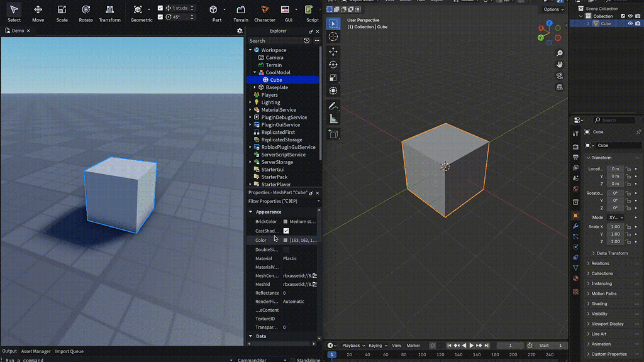Select the Move tool in Roblox Studio
The image size is (644, 362).
(x=38, y=13)
